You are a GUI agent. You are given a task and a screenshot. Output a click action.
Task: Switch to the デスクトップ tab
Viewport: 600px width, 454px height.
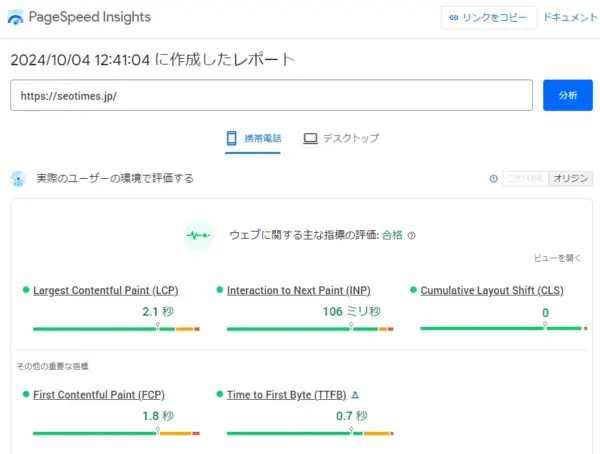pos(341,138)
